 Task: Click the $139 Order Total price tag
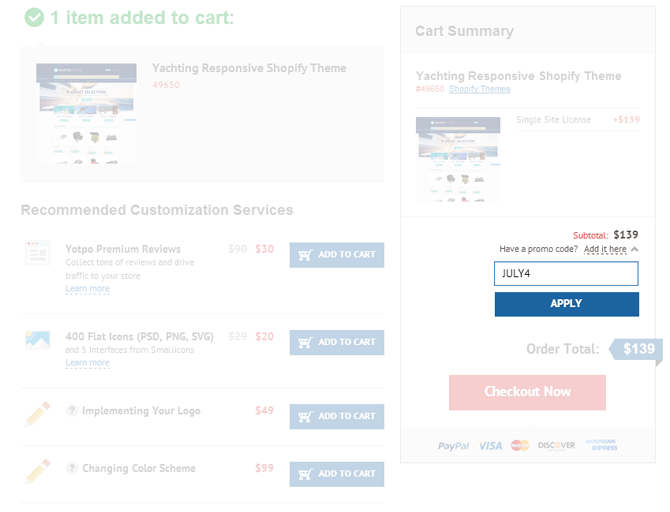click(x=637, y=349)
